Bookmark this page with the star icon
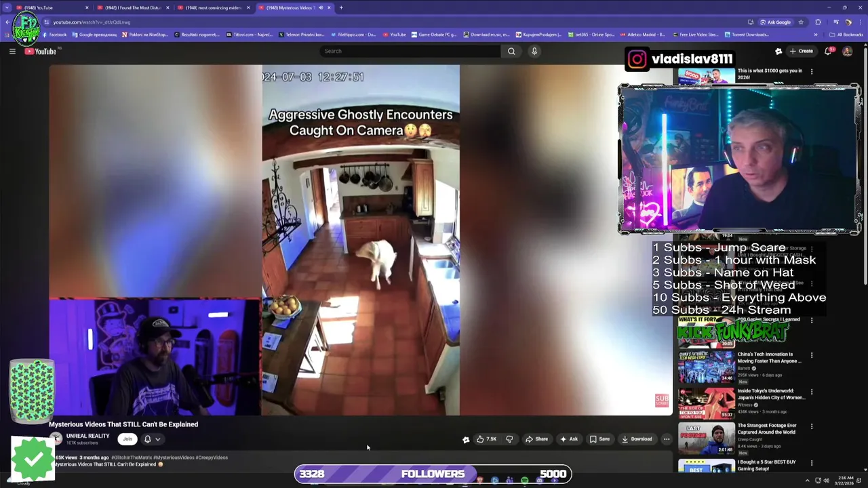868x488 pixels. (801, 22)
